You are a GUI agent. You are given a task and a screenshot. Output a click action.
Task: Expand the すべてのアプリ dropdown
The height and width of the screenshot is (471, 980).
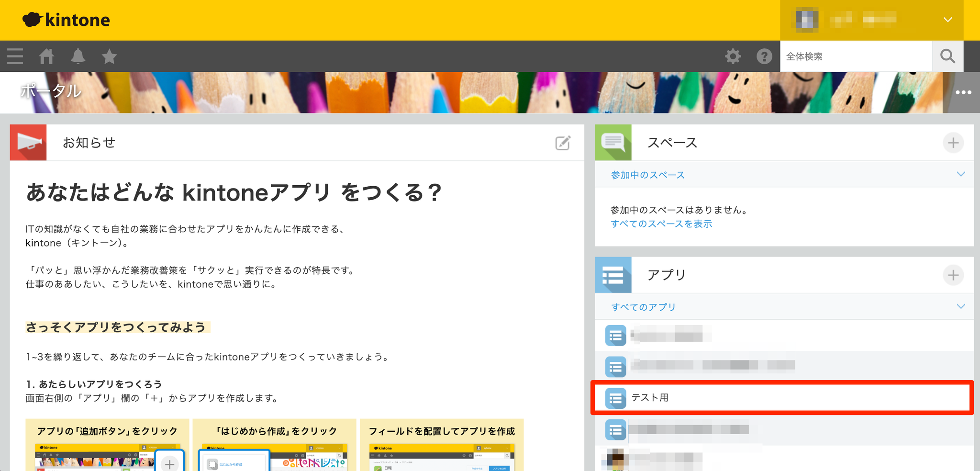[960, 306]
